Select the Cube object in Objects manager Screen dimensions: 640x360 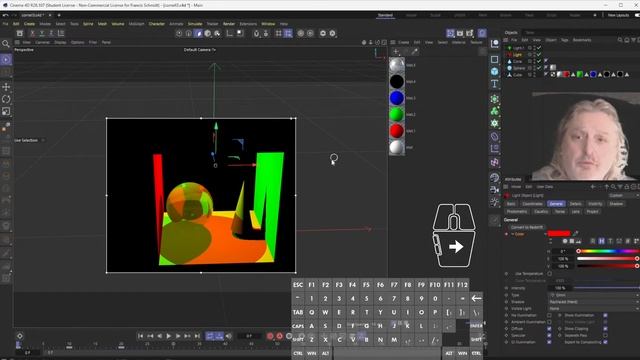tap(517, 75)
